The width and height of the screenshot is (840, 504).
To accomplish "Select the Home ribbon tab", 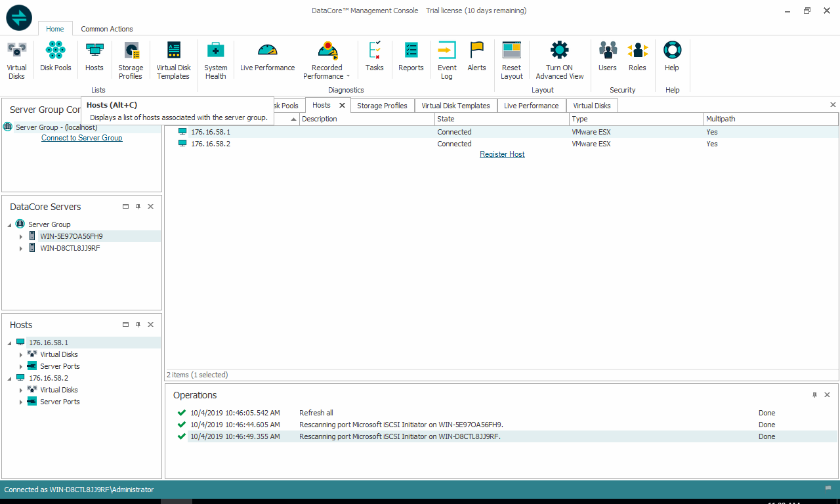I will tap(55, 29).
